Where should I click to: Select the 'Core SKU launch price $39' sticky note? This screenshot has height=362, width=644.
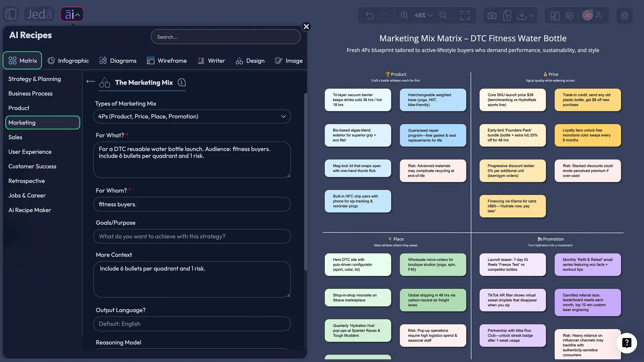point(513,100)
